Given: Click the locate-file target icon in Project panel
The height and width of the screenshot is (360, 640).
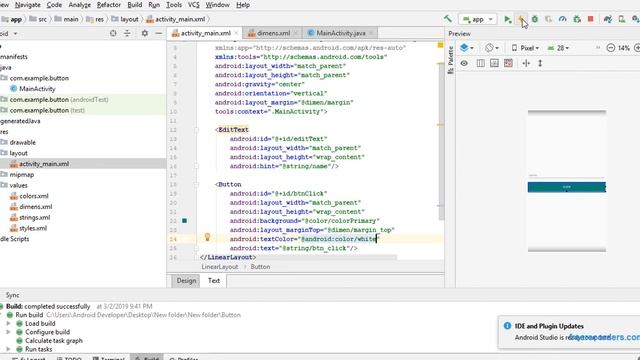Looking at the screenshot, I should 113,33.
